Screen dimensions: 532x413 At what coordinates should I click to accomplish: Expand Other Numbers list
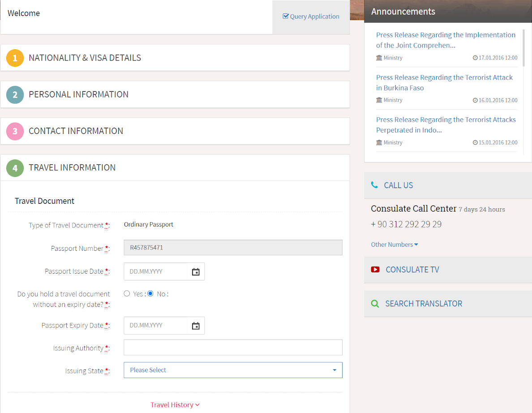click(x=394, y=244)
